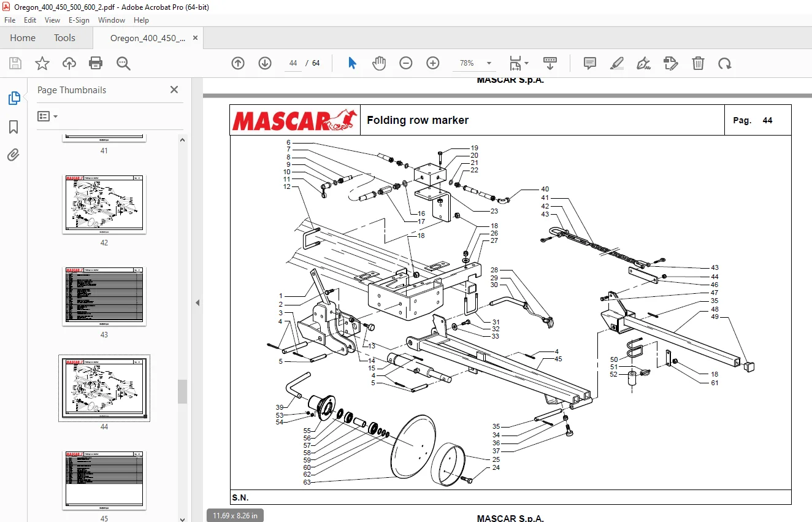Open the Window menu
Image resolution: width=812 pixels, height=522 pixels.
point(112,20)
